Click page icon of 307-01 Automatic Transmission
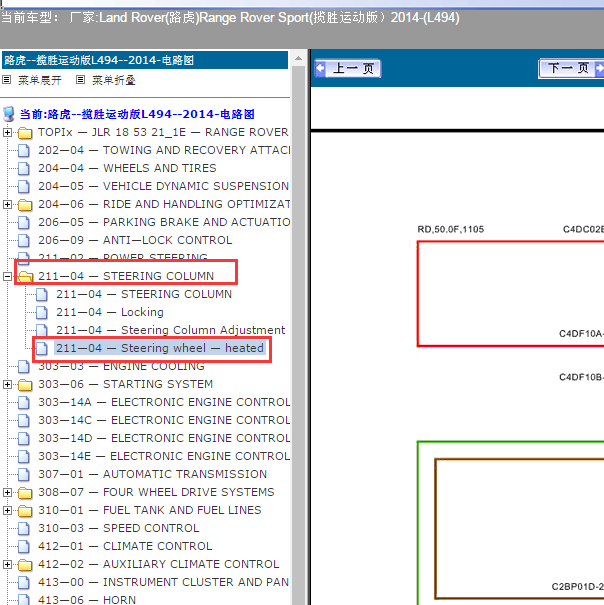The height and width of the screenshot is (605, 604). [24, 475]
